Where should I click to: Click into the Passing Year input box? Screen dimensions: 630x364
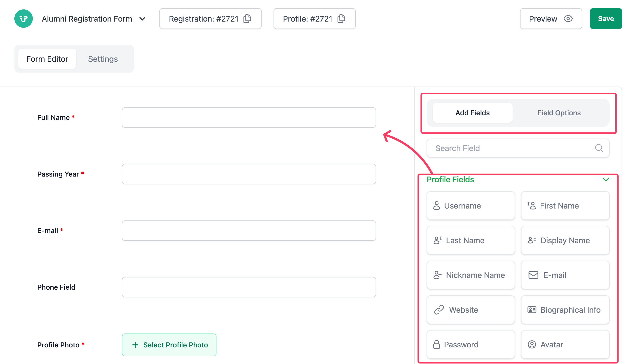click(x=249, y=174)
